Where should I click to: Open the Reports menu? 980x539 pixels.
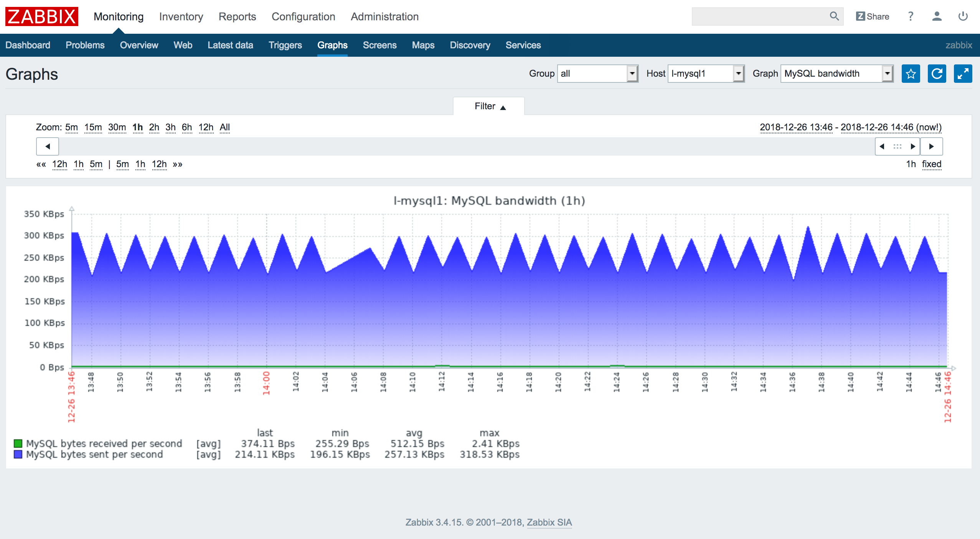click(237, 16)
